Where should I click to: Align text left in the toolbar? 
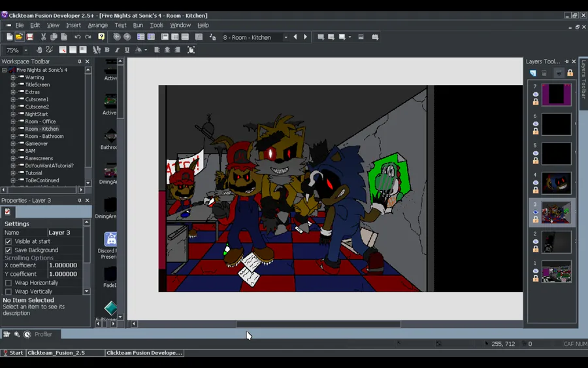point(157,50)
